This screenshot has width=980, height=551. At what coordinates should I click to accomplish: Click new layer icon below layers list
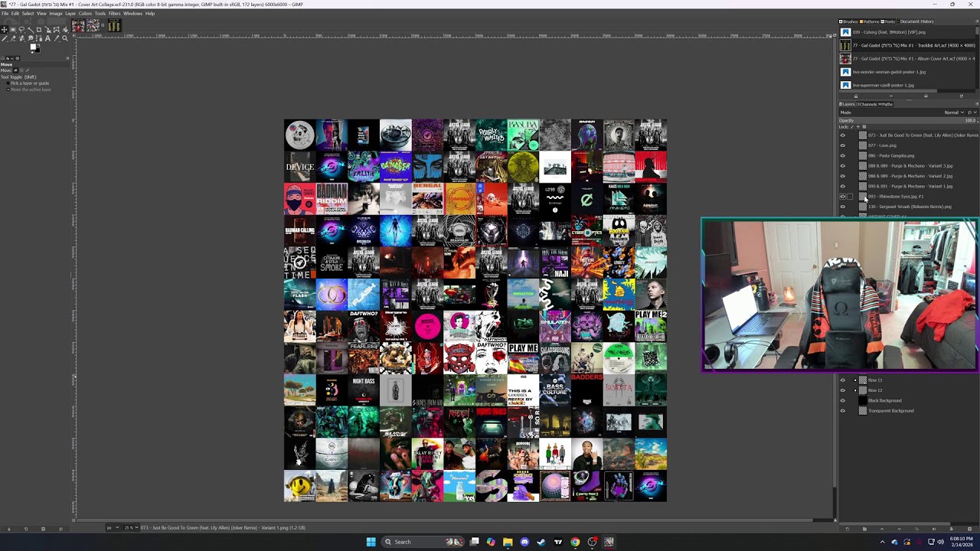(847, 529)
